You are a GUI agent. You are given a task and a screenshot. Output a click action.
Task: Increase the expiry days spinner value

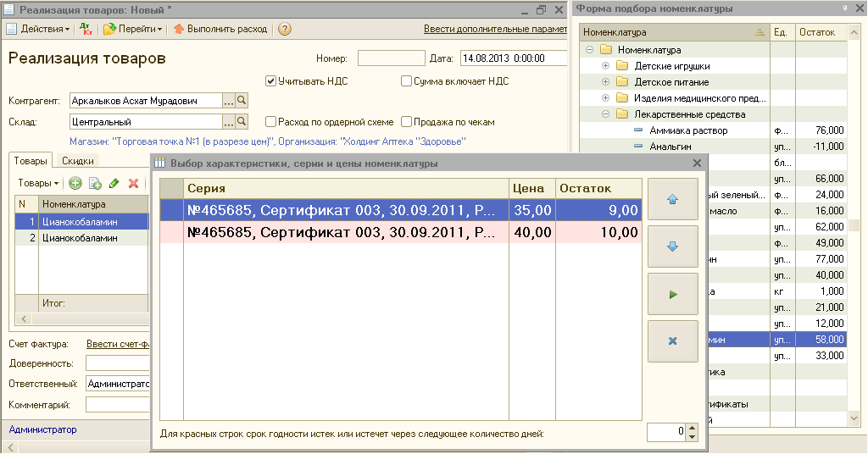[x=693, y=428]
